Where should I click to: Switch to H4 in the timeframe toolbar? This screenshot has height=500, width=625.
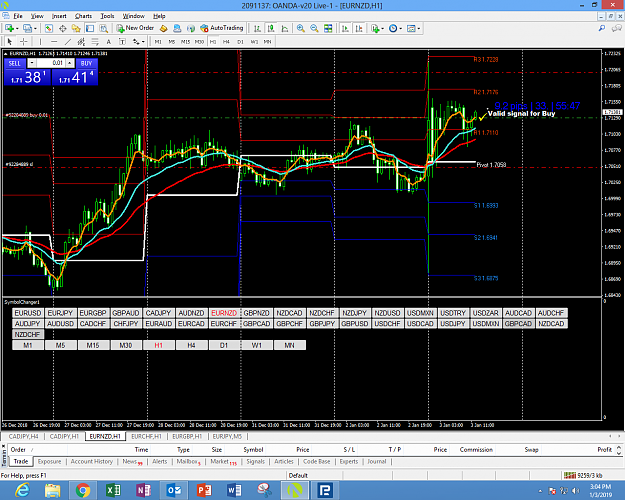pos(226,41)
